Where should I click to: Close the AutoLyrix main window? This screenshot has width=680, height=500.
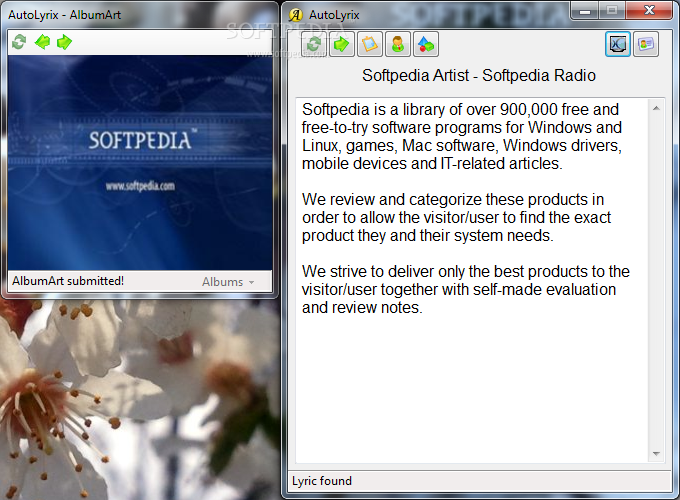click(x=649, y=10)
